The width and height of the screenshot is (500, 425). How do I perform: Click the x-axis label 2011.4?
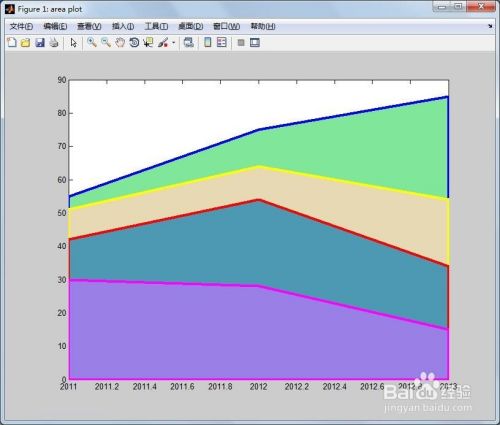point(145,387)
